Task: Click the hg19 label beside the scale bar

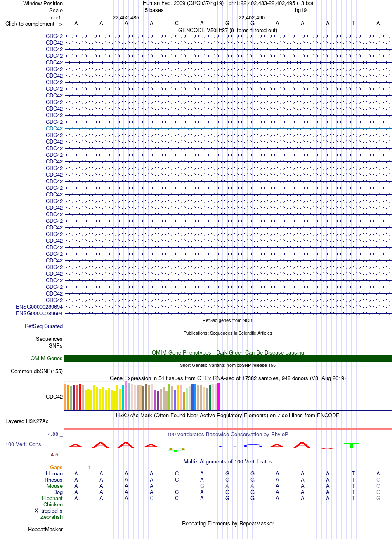Action: click(300, 10)
